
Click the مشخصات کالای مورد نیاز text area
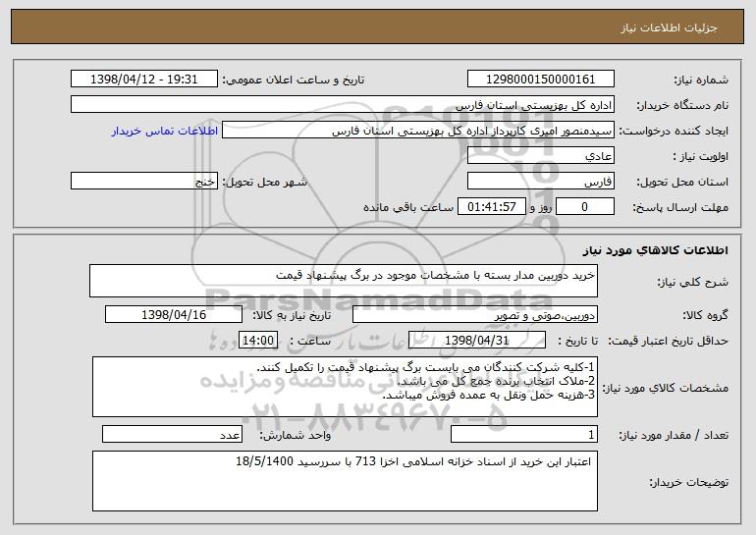(345, 387)
